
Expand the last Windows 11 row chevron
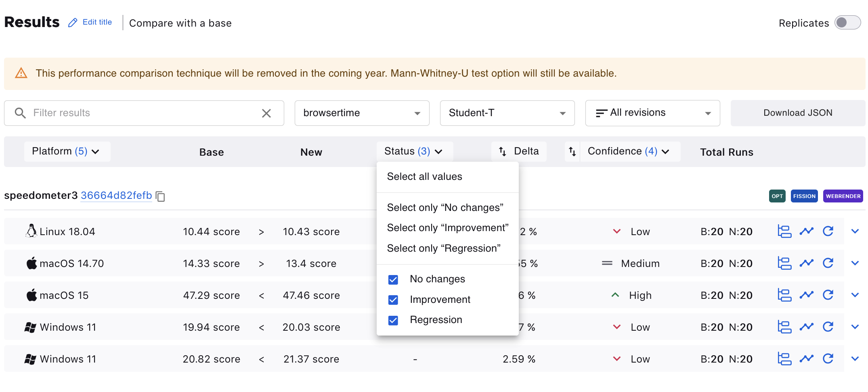[855, 359]
